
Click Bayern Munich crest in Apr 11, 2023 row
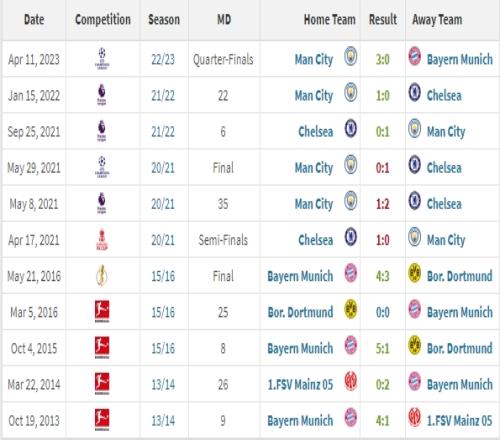tap(415, 56)
